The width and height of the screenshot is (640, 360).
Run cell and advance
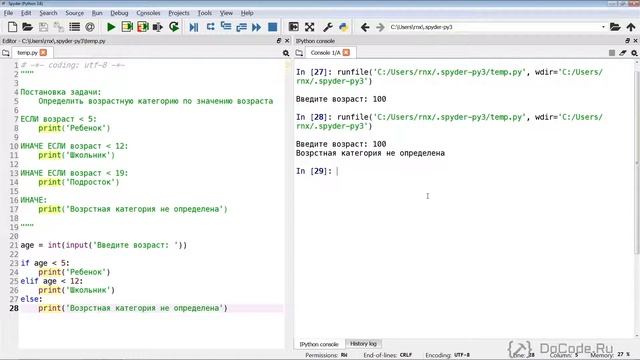pos(142,27)
